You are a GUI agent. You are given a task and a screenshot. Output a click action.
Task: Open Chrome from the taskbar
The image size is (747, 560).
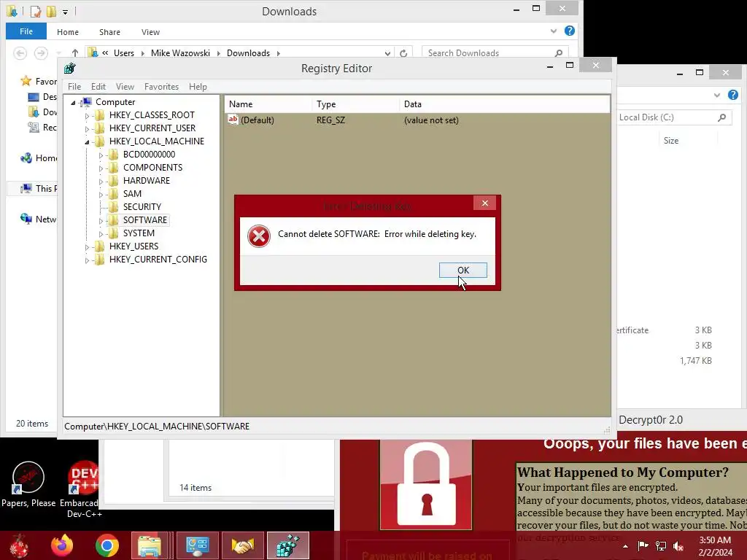pyautogui.click(x=107, y=545)
